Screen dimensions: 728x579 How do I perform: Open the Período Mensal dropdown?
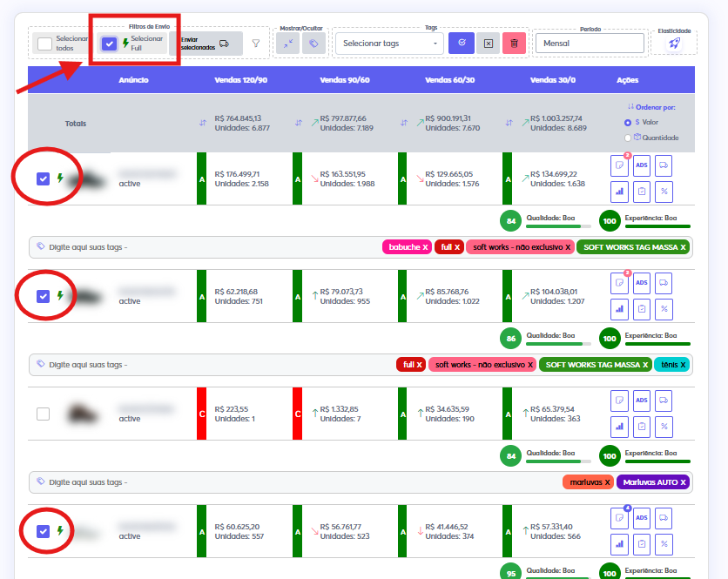click(x=590, y=44)
